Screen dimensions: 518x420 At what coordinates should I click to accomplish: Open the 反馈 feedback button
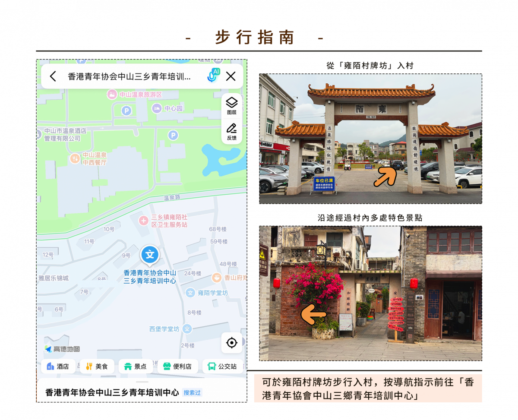[x=232, y=131]
